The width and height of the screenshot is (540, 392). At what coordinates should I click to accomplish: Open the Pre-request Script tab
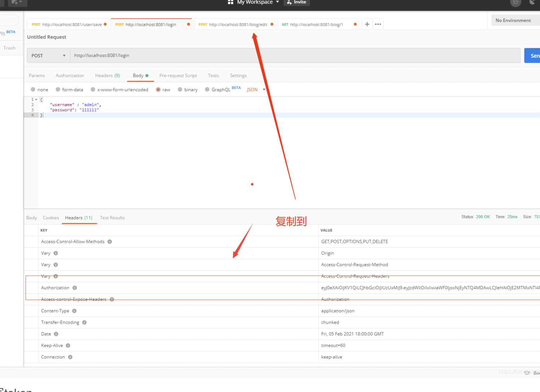[x=178, y=75]
